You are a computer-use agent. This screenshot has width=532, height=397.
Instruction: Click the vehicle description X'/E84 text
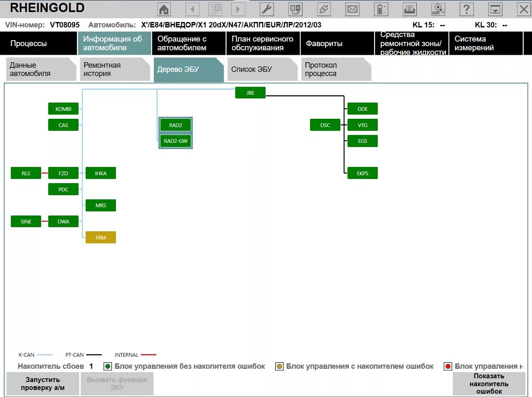(231, 25)
